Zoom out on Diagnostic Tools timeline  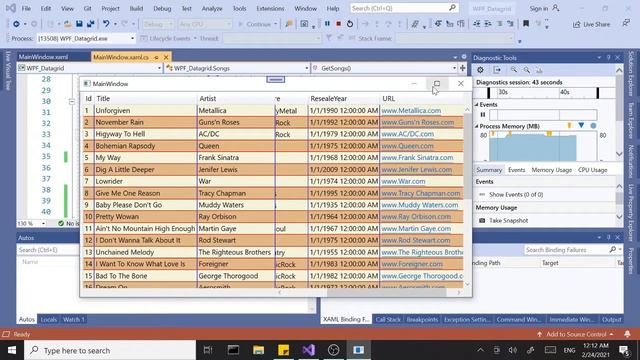527,70
